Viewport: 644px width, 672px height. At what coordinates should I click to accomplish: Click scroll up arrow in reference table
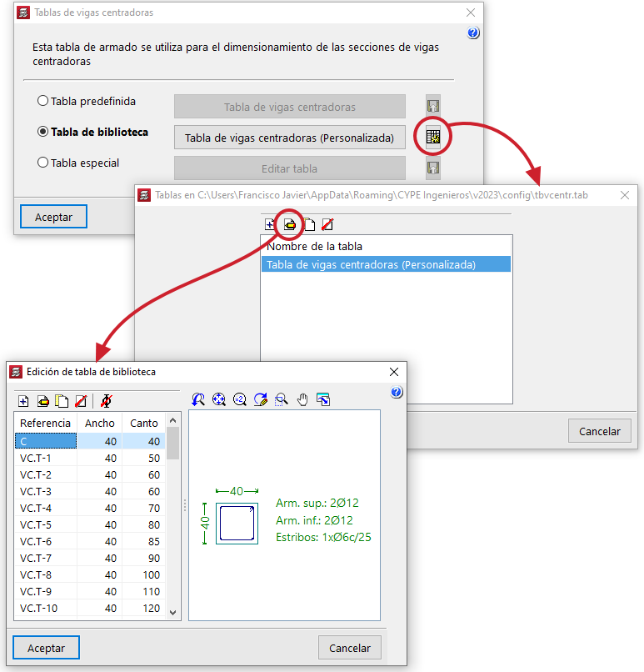tap(173, 422)
